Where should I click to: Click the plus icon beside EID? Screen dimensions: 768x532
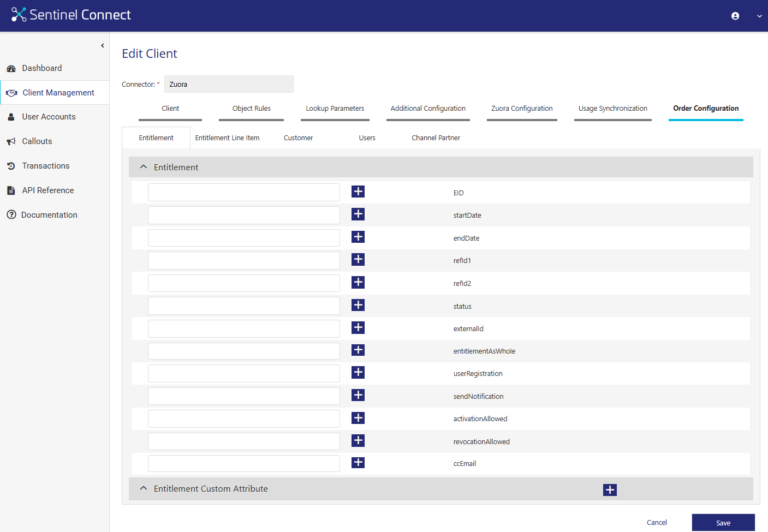(x=358, y=192)
